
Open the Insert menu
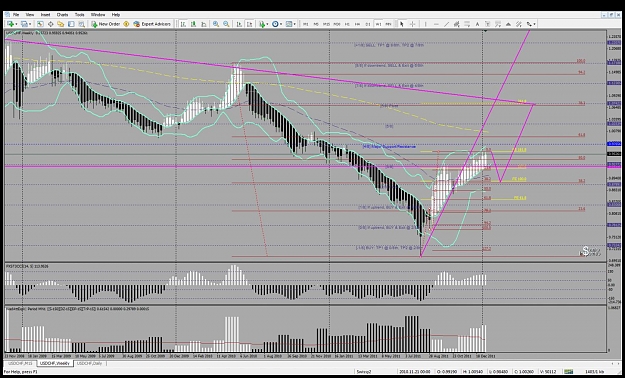[x=45, y=14]
